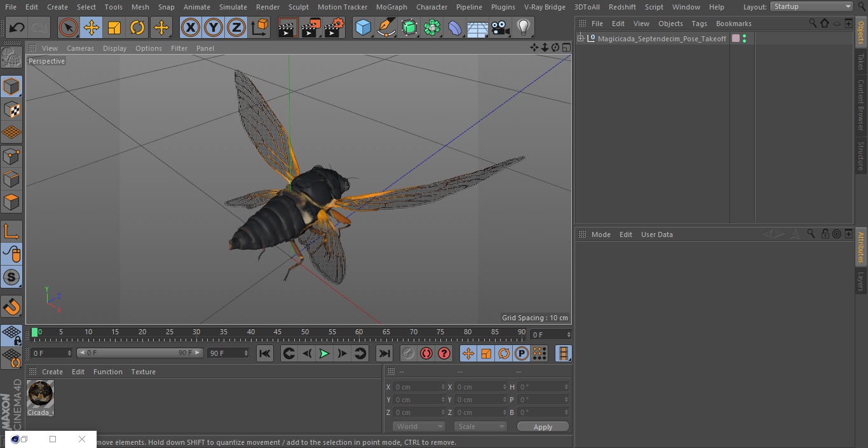
Task: Play the animation forward
Action: [x=324, y=353]
